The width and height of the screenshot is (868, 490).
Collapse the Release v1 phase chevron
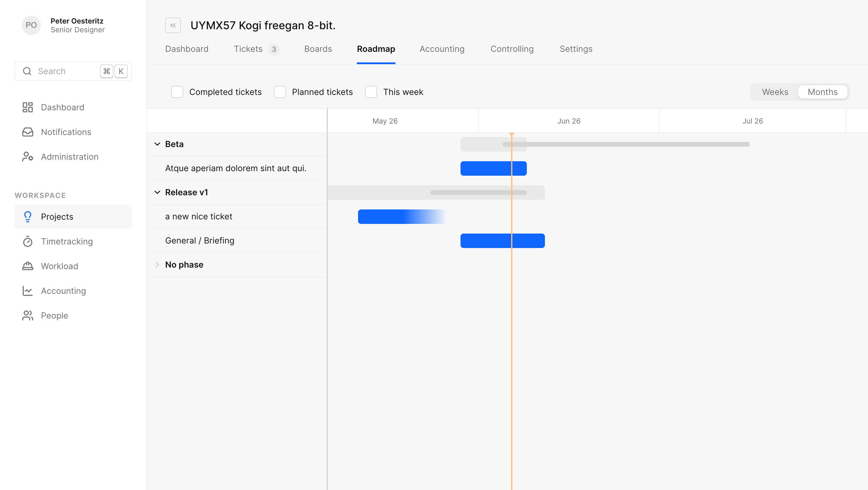157,193
